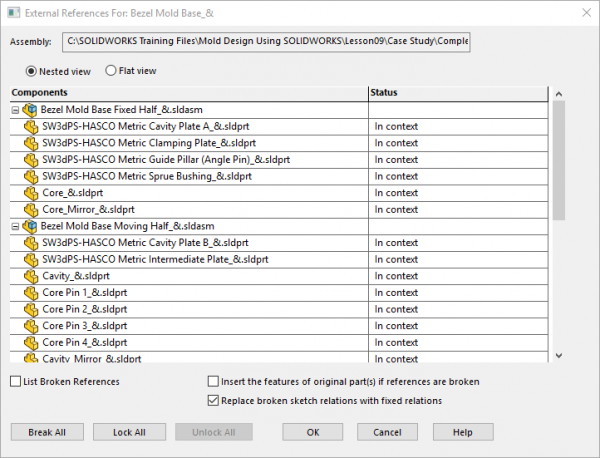Image resolution: width=600 pixels, height=458 pixels.
Task: Click the Bezel Mold Base Moving Half assembly icon
Action: click(x=29, y=227)
